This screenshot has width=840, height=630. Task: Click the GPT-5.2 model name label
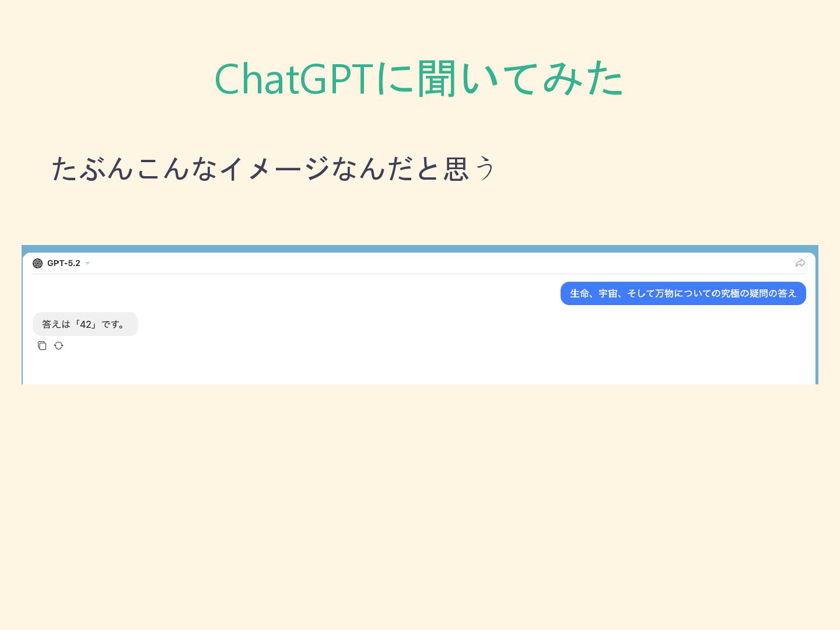(64, 263)
